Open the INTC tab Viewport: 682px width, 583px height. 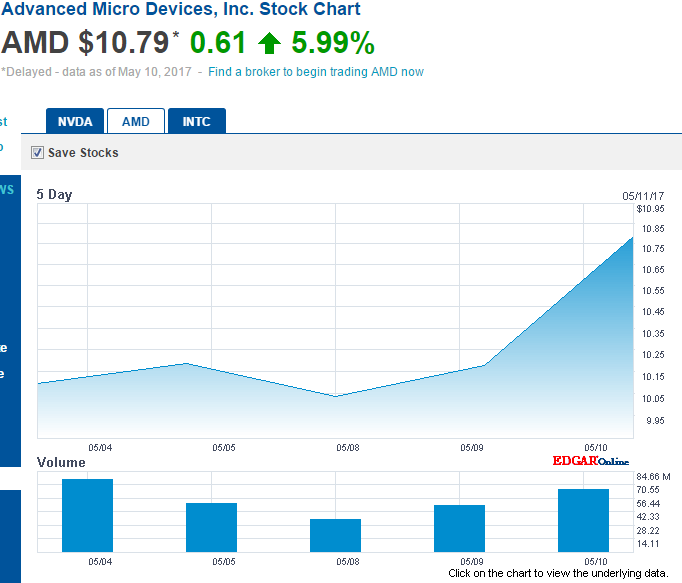click(197, 122)
